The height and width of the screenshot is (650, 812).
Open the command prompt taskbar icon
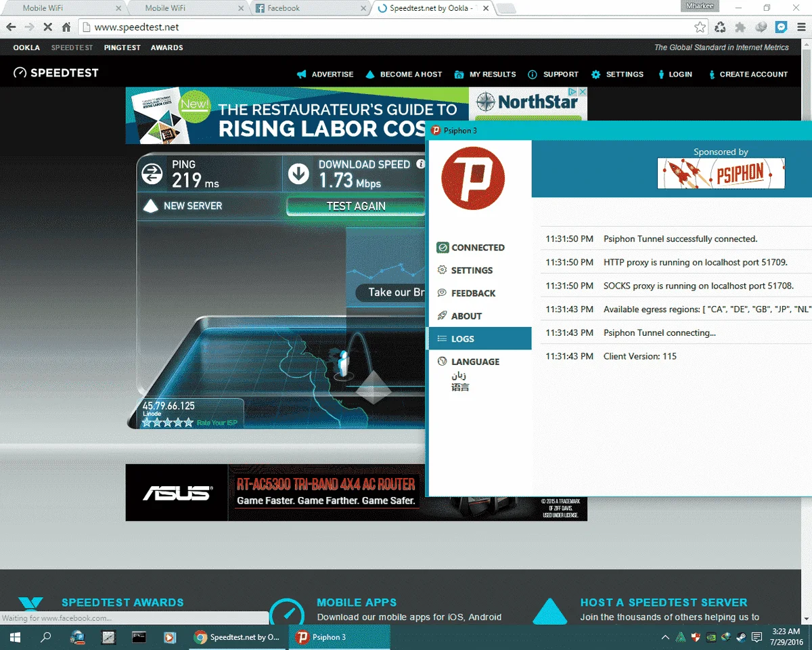click(x=139, y=637)
